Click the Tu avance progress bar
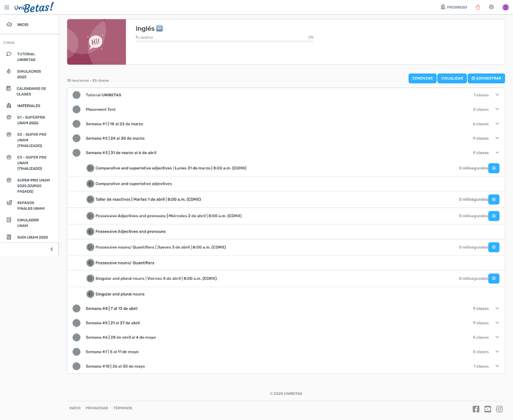This screenshot has width=513, height=420. tap(224, 41)
